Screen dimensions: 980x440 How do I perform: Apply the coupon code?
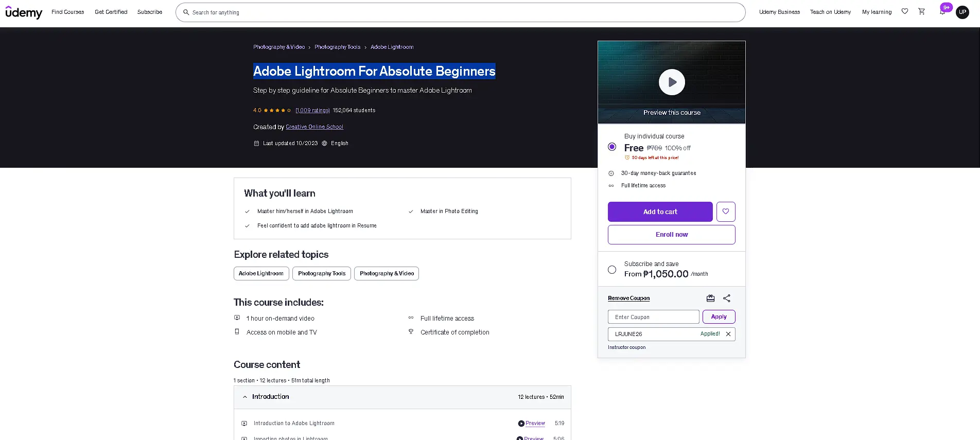719,316
